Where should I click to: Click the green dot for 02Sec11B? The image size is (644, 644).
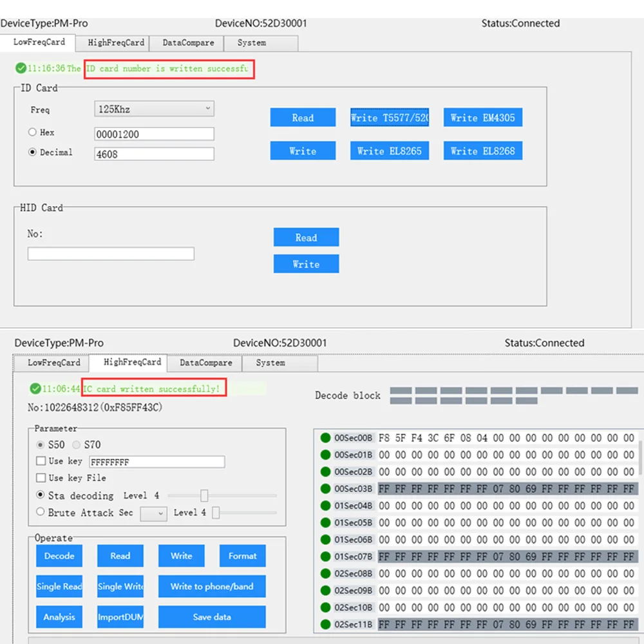pyautogui.click(x=325, y=624)
